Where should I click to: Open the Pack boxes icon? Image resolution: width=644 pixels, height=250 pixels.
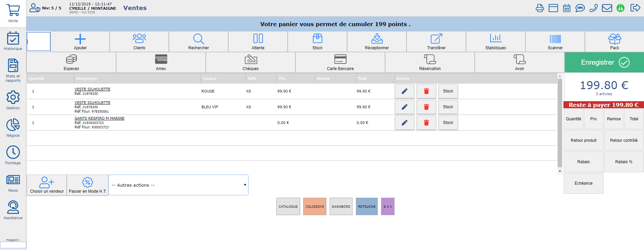(614, 39)
